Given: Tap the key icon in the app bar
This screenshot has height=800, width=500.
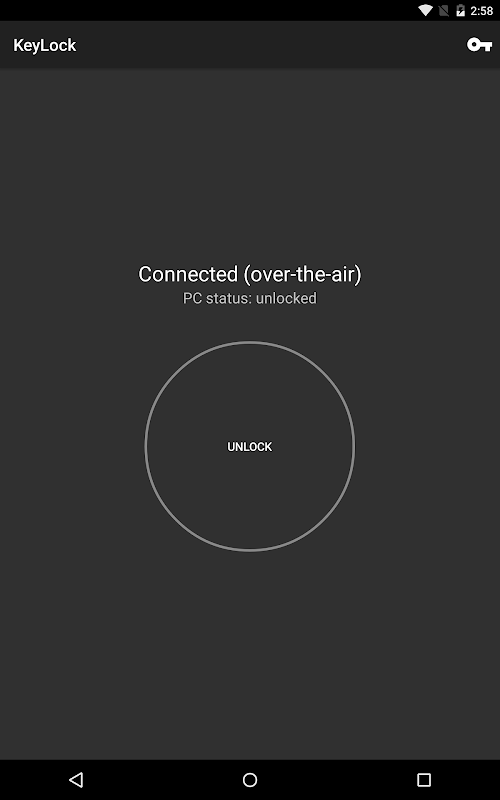Looking at the screenshot, I should tap(479, 45).
